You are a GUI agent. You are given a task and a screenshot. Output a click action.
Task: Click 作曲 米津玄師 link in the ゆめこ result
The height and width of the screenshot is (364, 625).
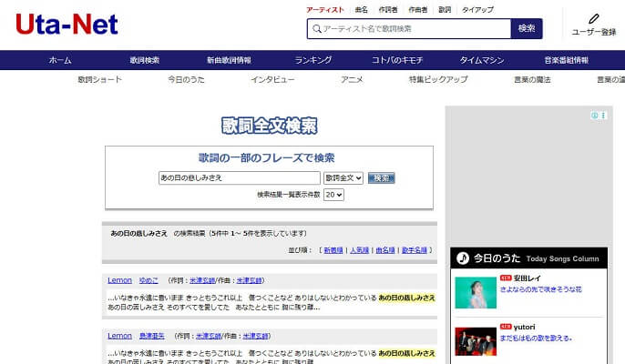click(x=250, y=280)
